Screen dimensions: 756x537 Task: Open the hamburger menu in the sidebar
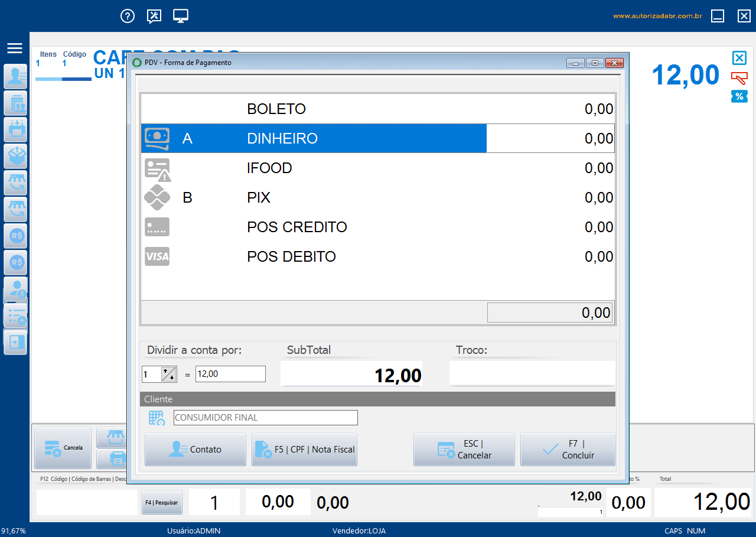coord(15,48)
